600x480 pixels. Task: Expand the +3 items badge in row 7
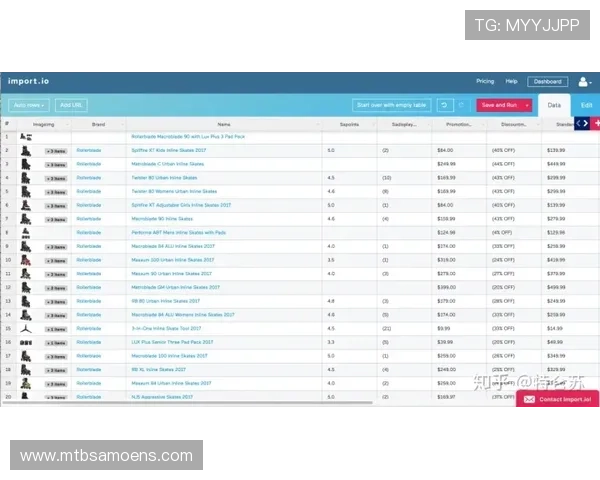56,220
